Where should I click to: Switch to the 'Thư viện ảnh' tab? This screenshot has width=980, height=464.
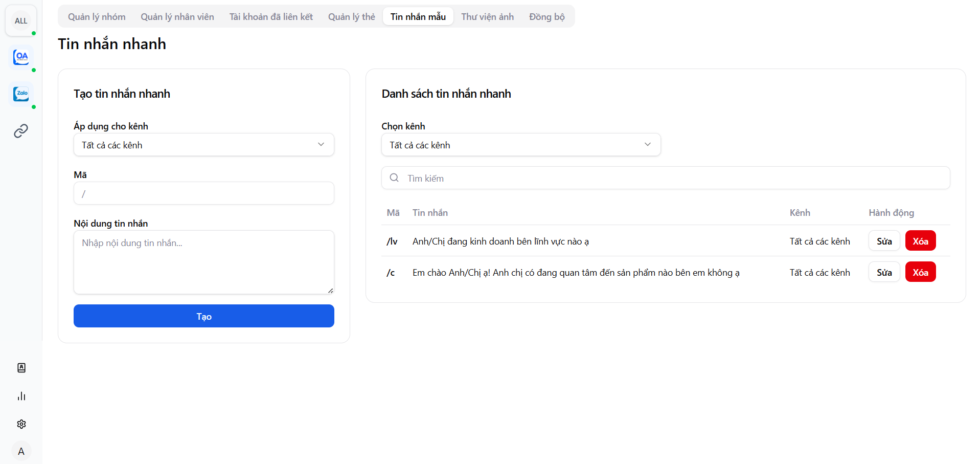(x=487, y=17)
